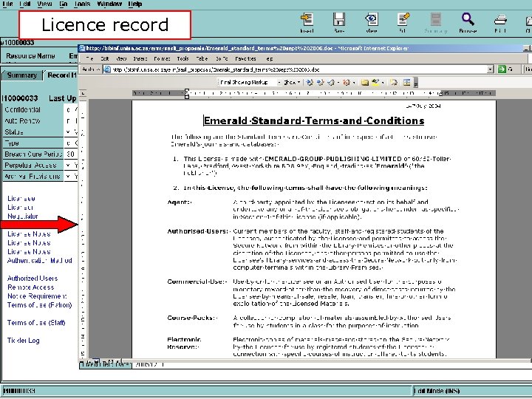Image resolution: width=532 pixels, height=399 pixels.
Task: Click the 'Authorised Users:' definition term
Action: (197, 231)
